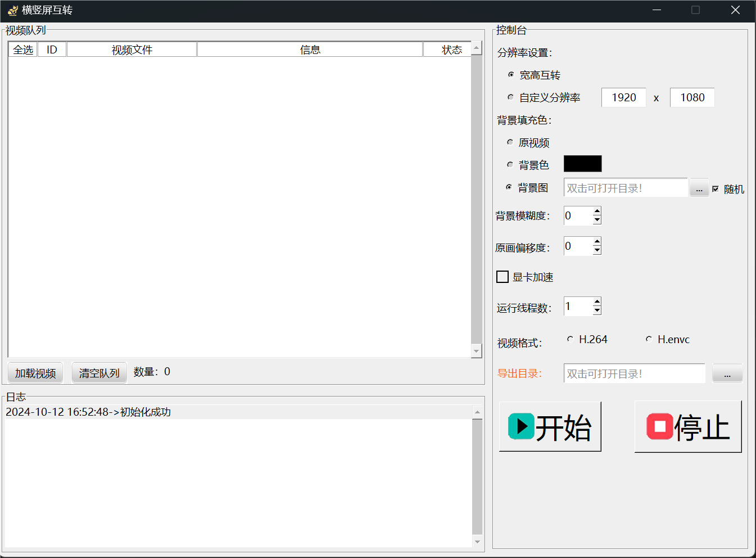Click the 运行线程数 value field
Screen dimensions: 756x558
(578, 306)
